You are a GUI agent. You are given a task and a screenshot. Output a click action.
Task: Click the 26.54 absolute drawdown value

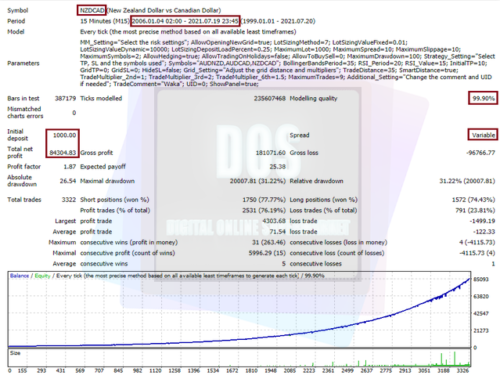[x=68, y=181]
